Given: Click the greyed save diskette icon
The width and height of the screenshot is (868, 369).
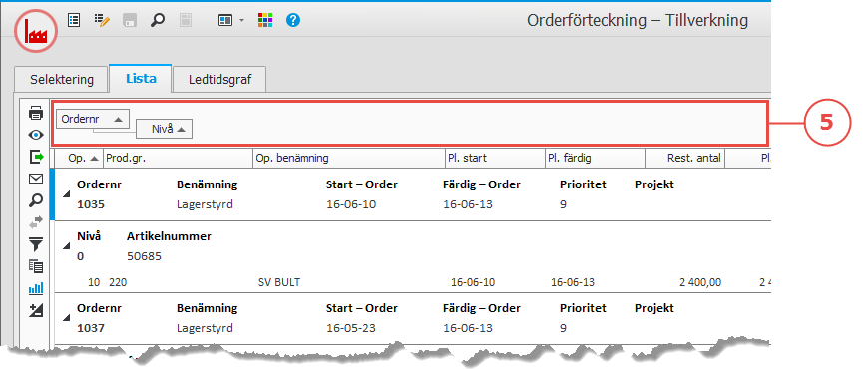Looking at the screenshot, I should (130, 21).
